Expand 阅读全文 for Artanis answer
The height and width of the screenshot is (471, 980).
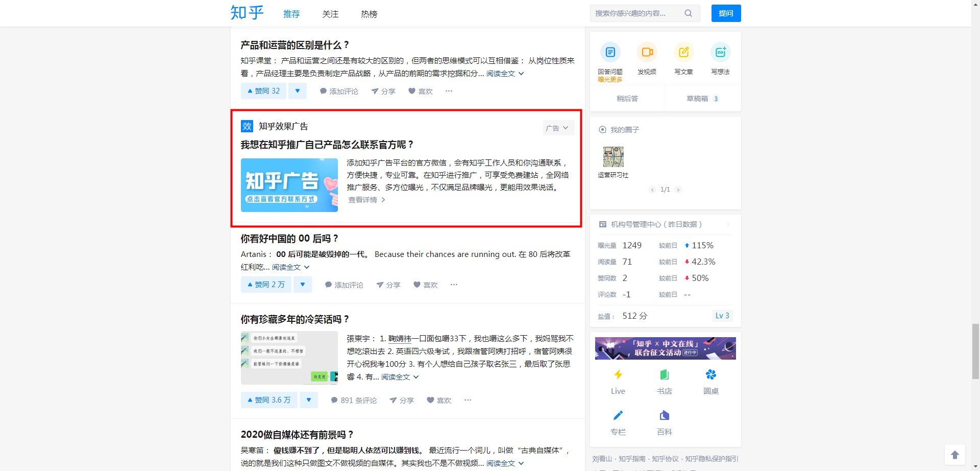[290, 267]
